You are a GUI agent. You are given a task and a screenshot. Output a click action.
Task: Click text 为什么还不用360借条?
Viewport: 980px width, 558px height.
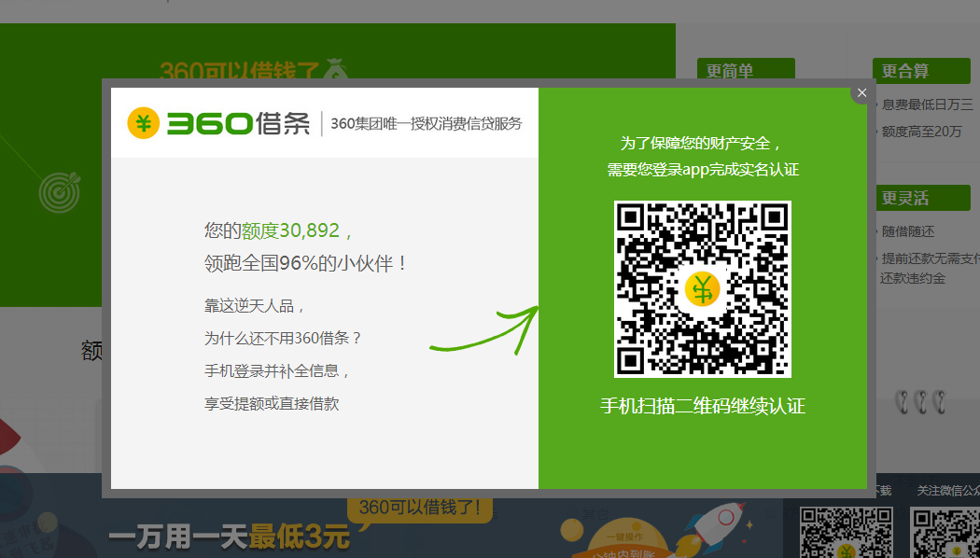pos(283,339)
